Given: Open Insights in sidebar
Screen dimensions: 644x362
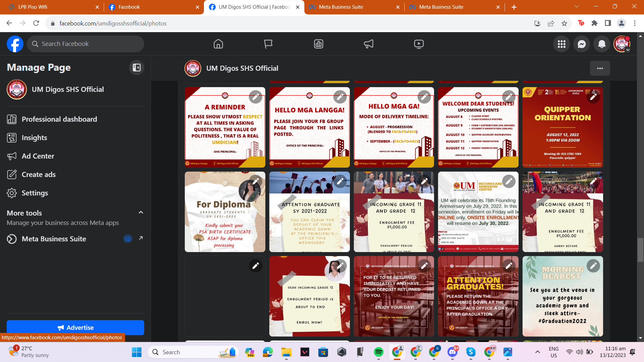Looking at the screenshot, I should (x=75, y=138).
